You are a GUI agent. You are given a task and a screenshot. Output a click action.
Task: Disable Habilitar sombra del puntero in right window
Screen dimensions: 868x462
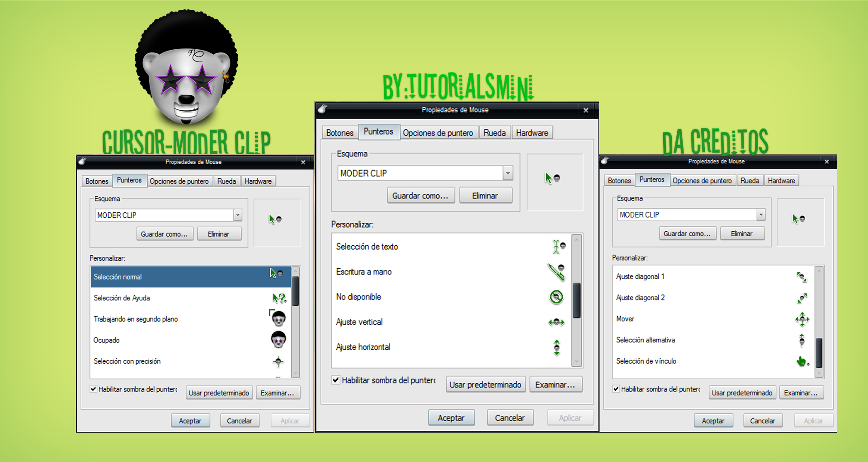click(616, 388)
